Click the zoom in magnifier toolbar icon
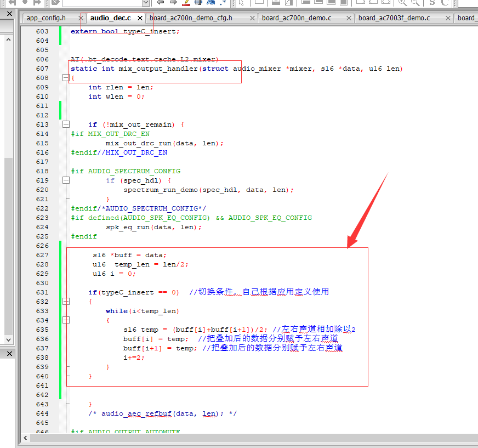The width and height of the screenshot is (478, 448). coord(402,2)
